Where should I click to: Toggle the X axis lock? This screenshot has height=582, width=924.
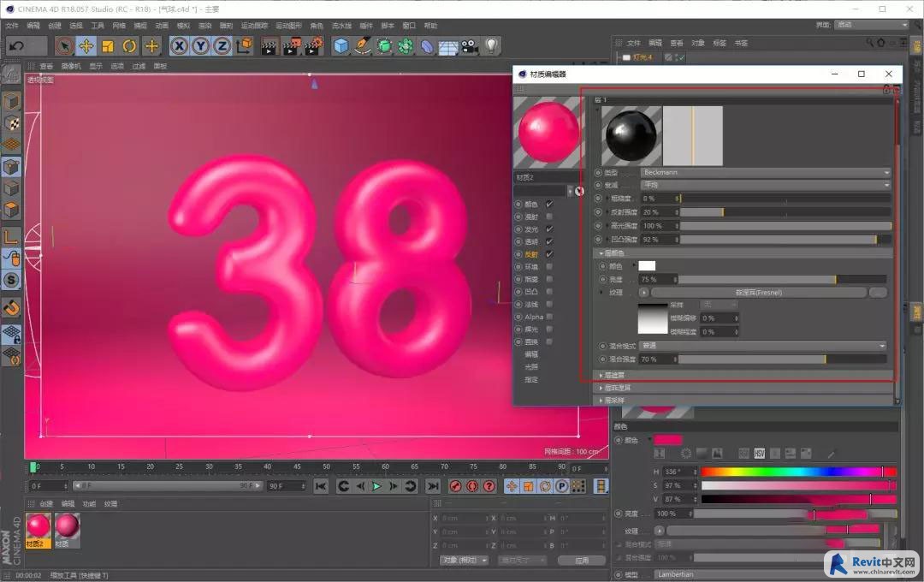[180, 45]
